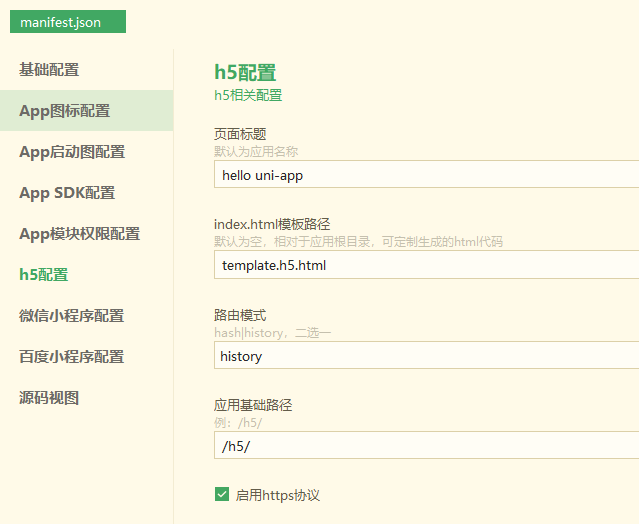Click the 应用基础路径 label
This screenshot has height=524, width=639.
(253, 405)
